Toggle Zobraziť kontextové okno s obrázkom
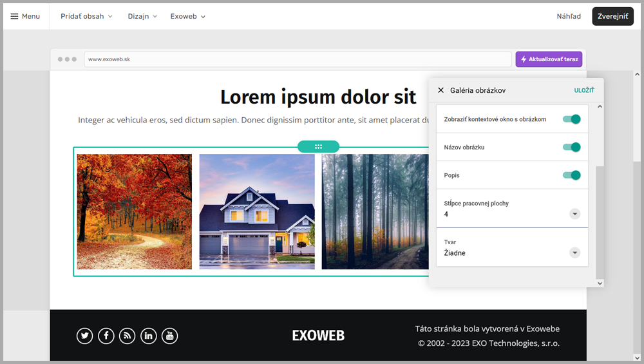 coord(571,119)
